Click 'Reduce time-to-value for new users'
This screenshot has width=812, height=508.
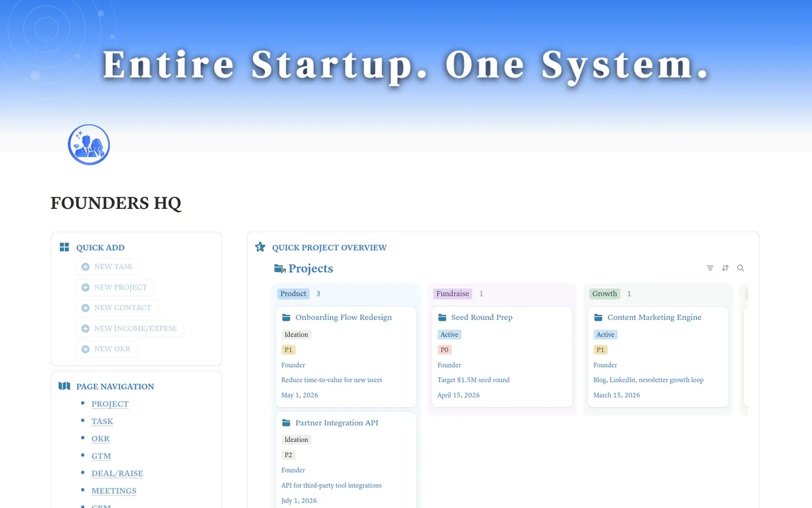pyautogui.click(x=332, y=380)
